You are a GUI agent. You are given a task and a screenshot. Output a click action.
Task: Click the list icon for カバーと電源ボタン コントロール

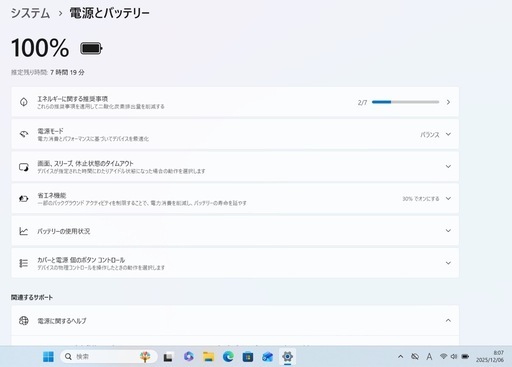click(24, 263)
